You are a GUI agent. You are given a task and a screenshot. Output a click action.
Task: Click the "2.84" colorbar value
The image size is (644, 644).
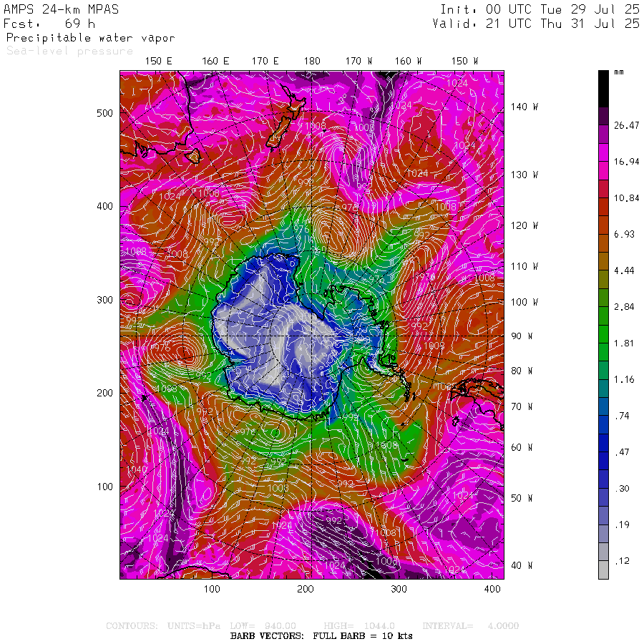(624, 307)
